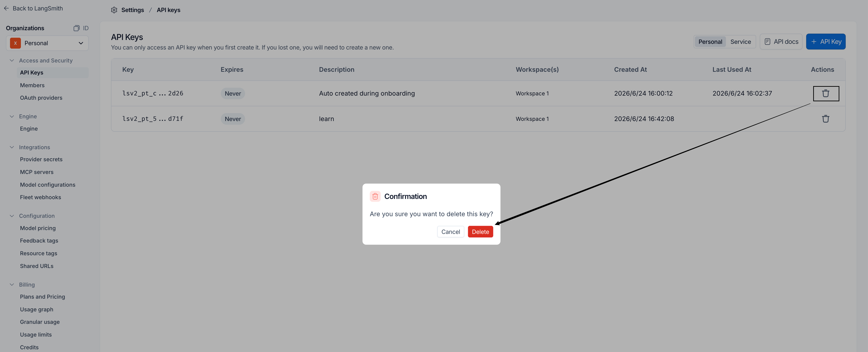
Task: Click the created time 2026/6/24 16:42:08
Action: [644, 119]
